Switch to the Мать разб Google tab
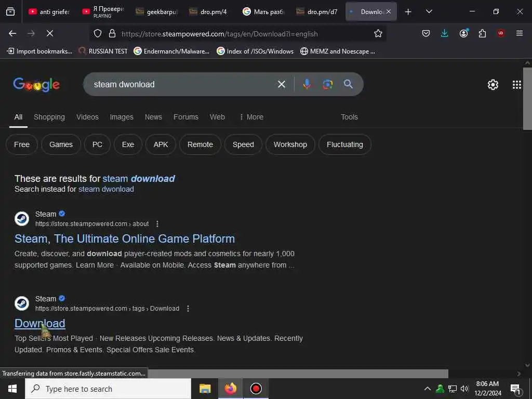This screenshot has height=399, width=532. point(263,11)
